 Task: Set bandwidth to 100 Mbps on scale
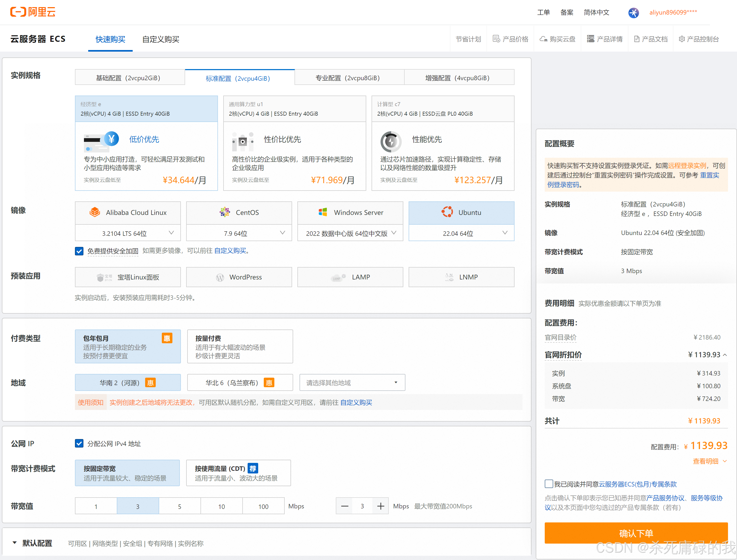[x=263, y=506]
